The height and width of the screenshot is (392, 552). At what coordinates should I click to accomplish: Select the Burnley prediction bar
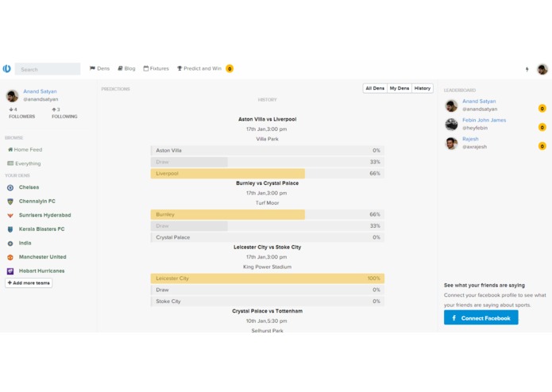click(x=268, y=214)
